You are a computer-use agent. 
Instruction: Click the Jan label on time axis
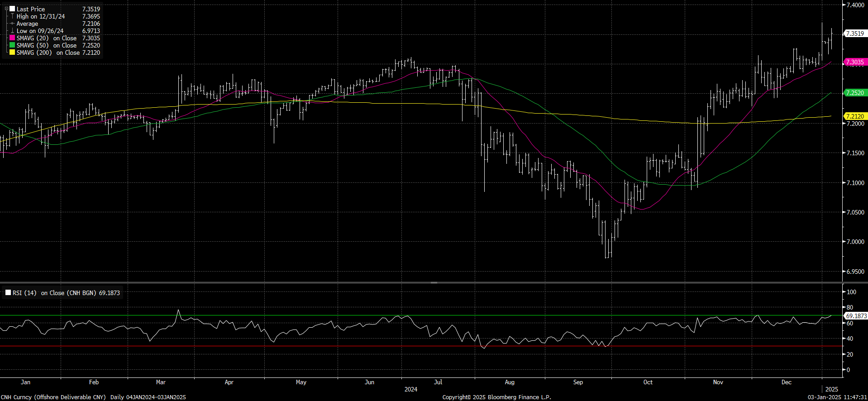(x=26, y=382)
